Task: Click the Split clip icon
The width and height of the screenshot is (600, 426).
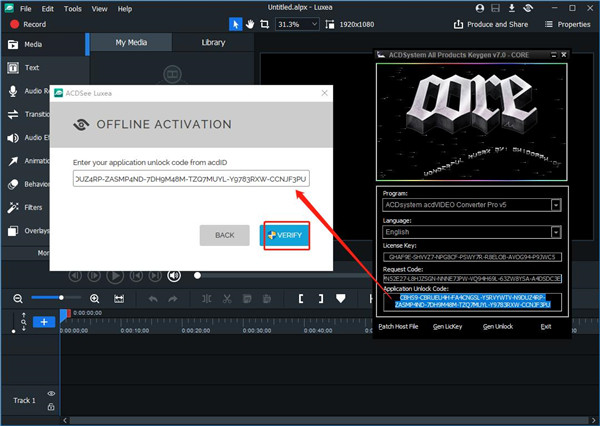Action: pos(206,299)
